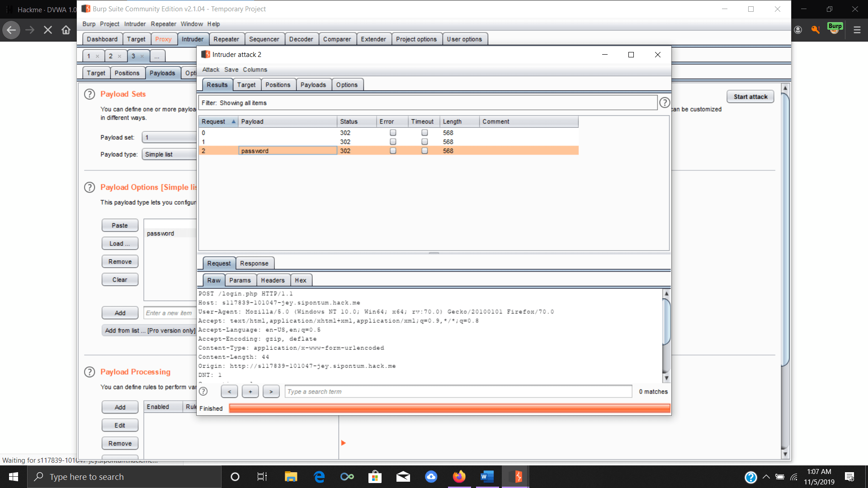Switch to Params tab

240,281
